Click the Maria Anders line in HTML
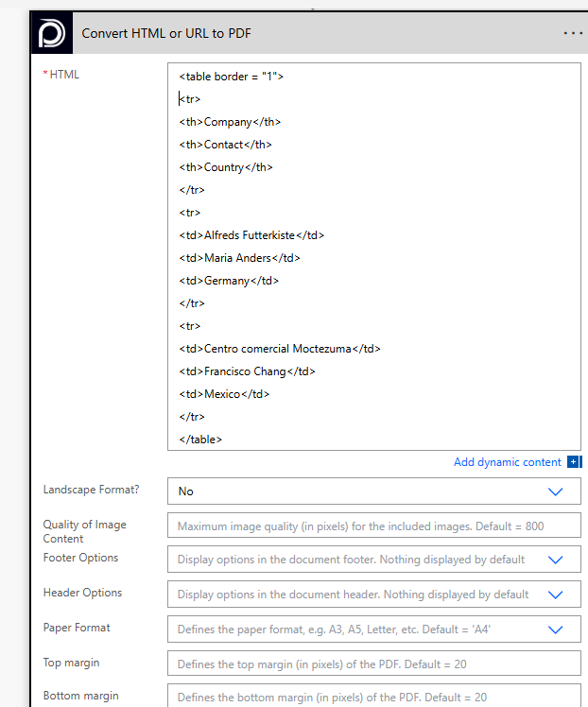This screenshot has width=588, height=707. [x=239, y=258]
